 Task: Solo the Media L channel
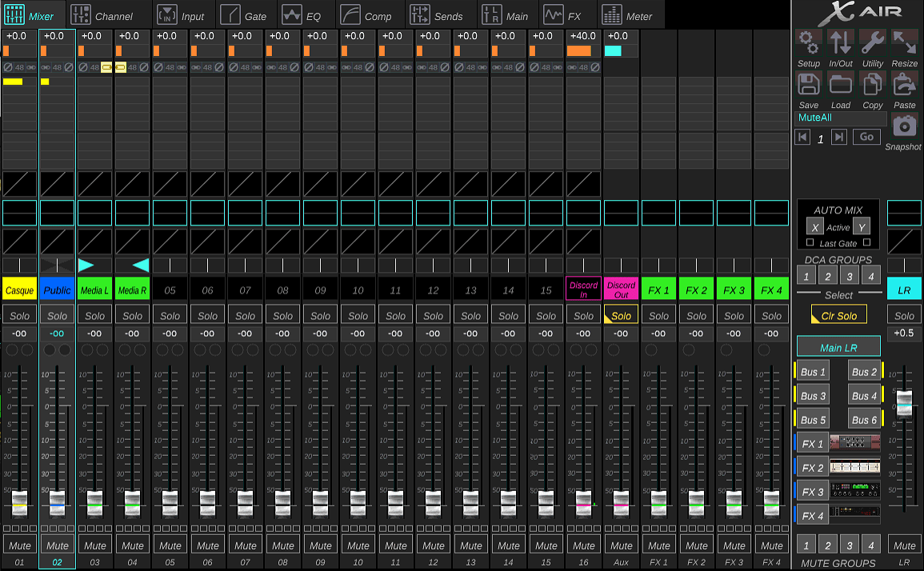tap(95, 315)
